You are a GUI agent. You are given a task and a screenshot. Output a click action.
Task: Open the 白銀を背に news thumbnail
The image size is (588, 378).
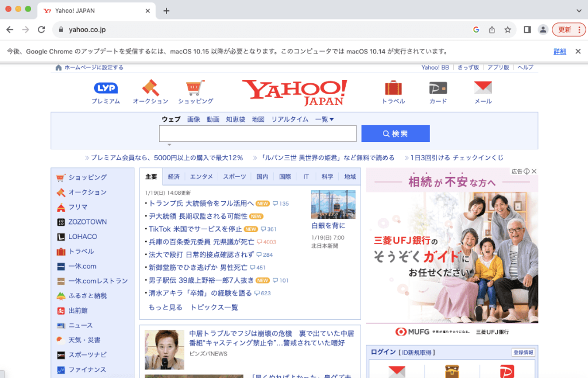[x=334, y=205]
